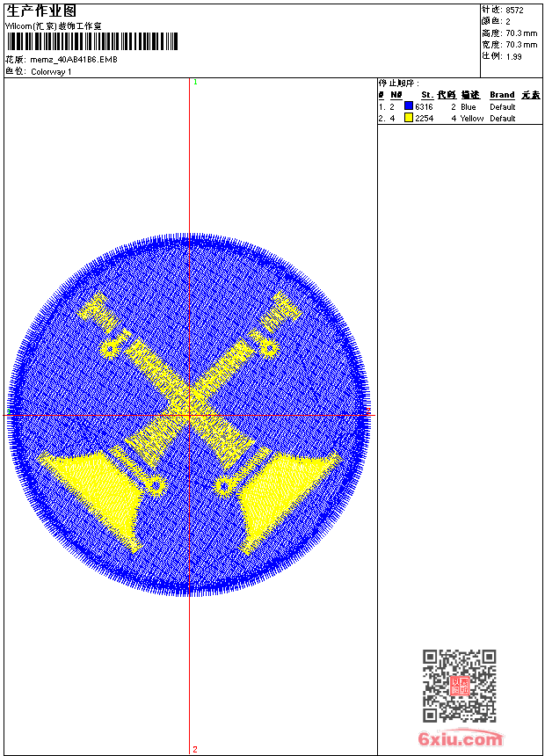Click the '元素' column header
545x756 pixels.
(x=531, y=95)
